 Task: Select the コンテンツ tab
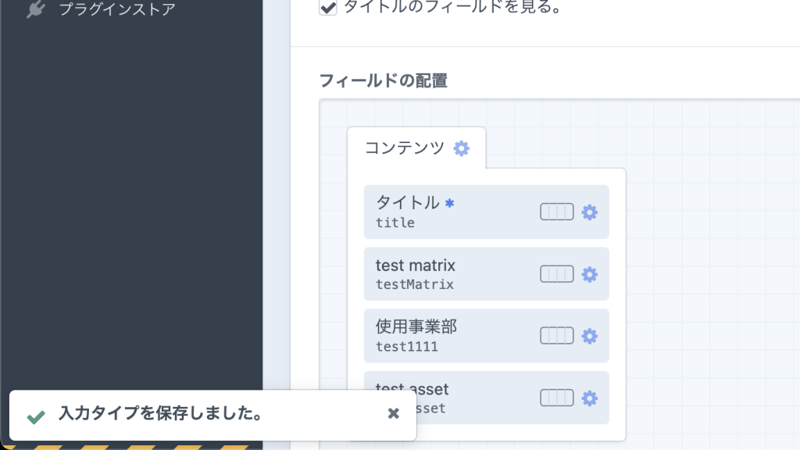click(x=404, y=148)
